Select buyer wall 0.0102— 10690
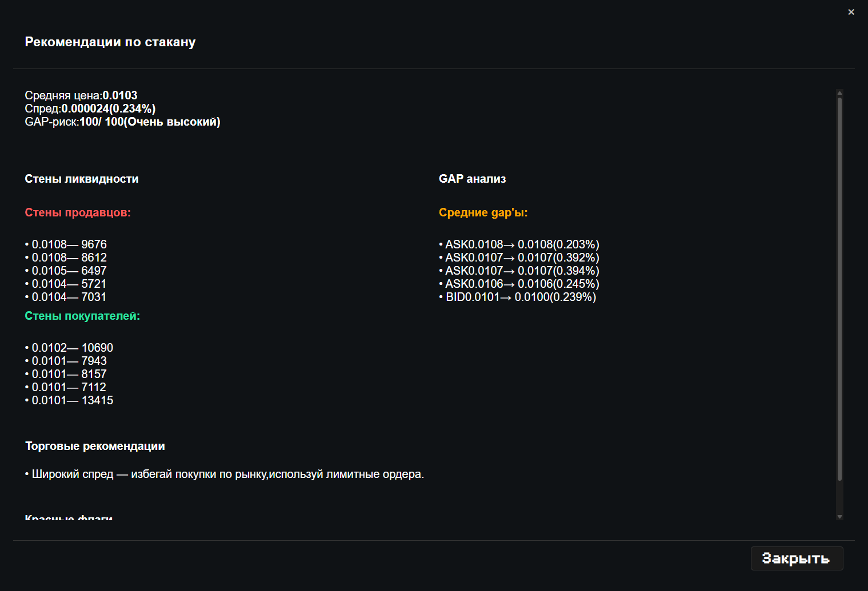868x591 pixels. click(x=69, y=348)
